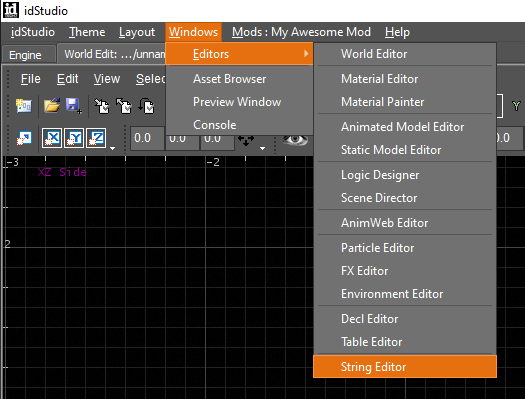Open the Layout menu
This screenshot has width=525, height=399.
point(137,32)
